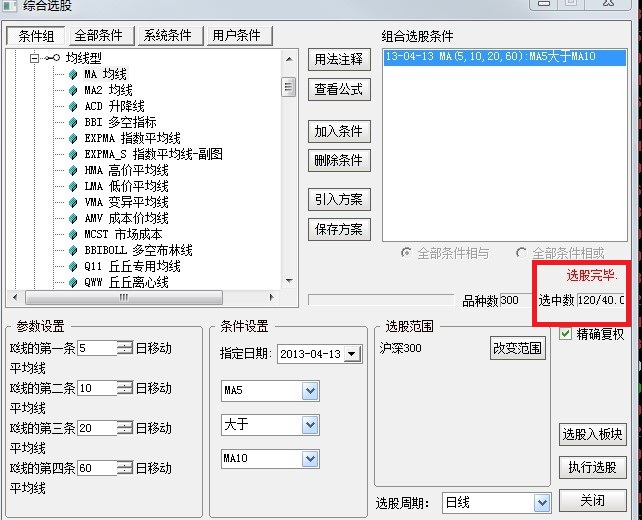Click the ACD 升降线 cube icon

tap(73, 106)
